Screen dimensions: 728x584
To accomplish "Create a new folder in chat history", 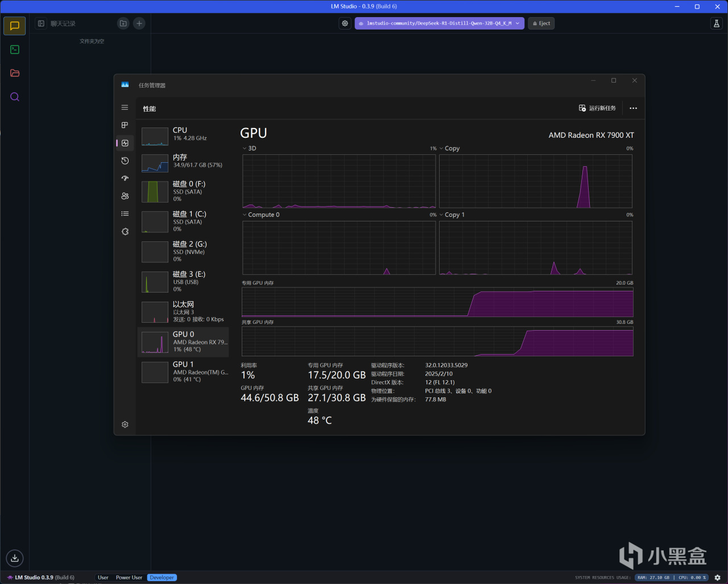I will click(123, 23).
